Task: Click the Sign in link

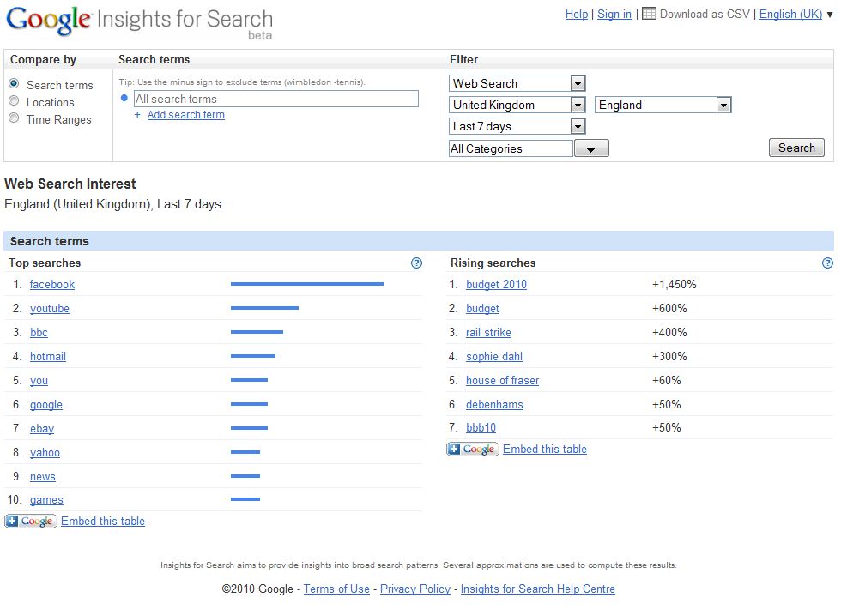Action: [x=614, y=15]
